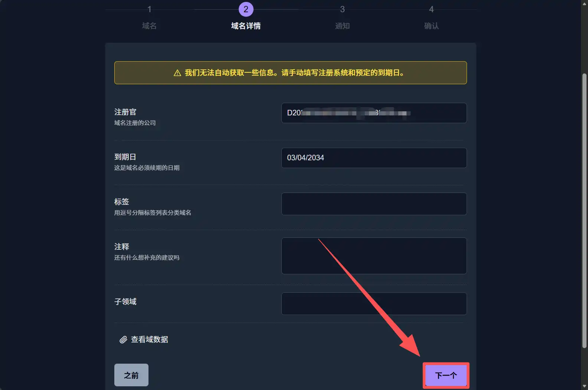Click the 之前 back button
This screenshot has height=390, width=588.
coord(131,375)
